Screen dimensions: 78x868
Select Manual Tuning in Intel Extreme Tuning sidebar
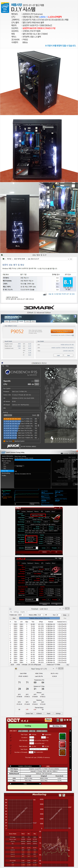6,461
